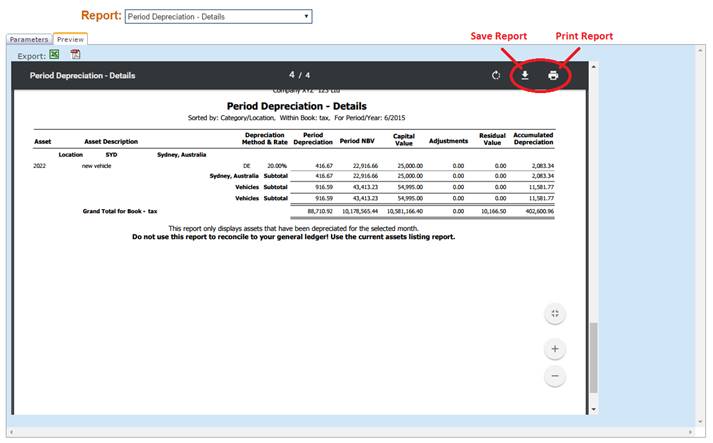713x443 pixels.
Task: Click PDF viewer scrollbar up arrow
Action: (593, 67)
